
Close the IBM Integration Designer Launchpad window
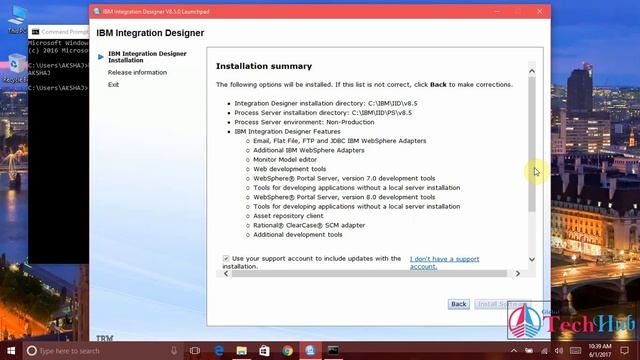[540, 11]
